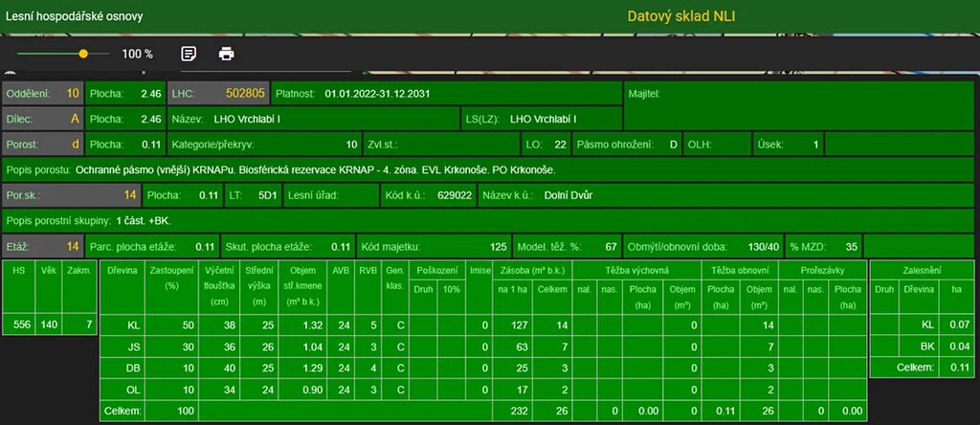This screenshot has width=980, height=425.
Task: Click the DB species row
Action: point(133,369)
